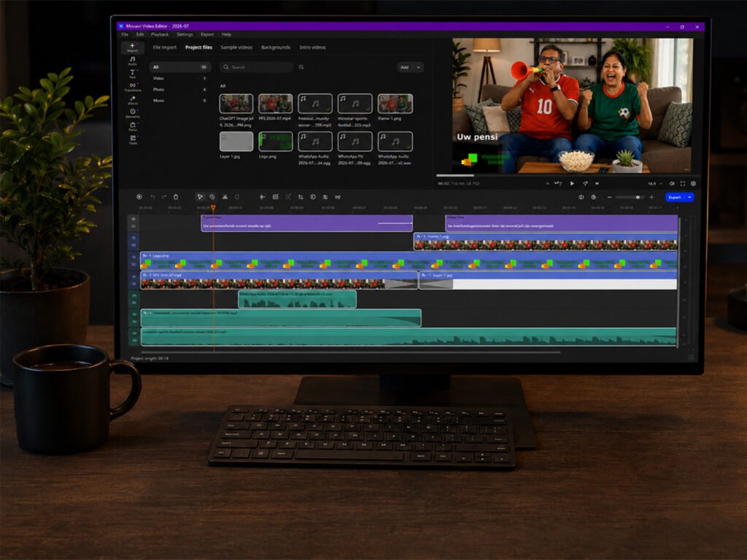Select the Logo.png thumbnail

(x=275, y=141)
